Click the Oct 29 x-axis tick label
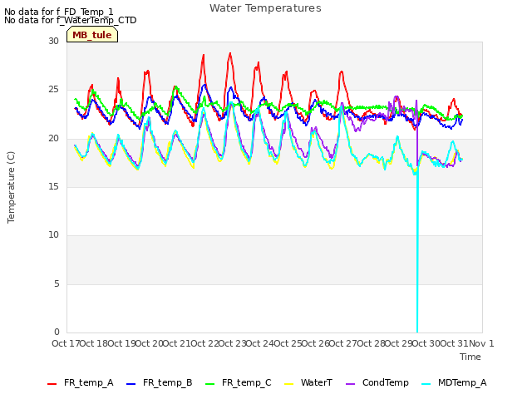Viewport: 532px width, 399px height. pos(399,343)
